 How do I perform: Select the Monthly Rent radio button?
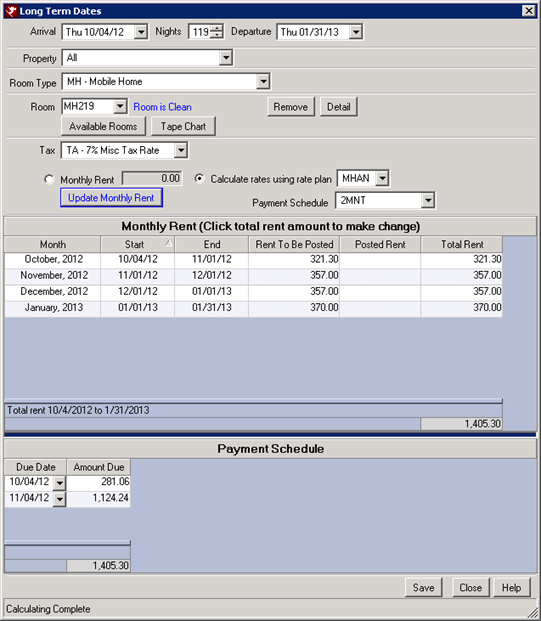49,179
